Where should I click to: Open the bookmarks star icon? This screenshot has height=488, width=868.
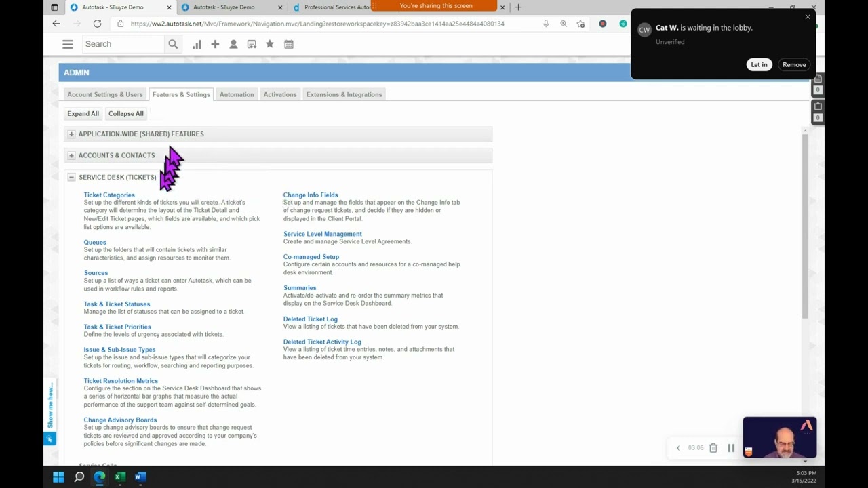pyautogui.click(x=270, y=44)
